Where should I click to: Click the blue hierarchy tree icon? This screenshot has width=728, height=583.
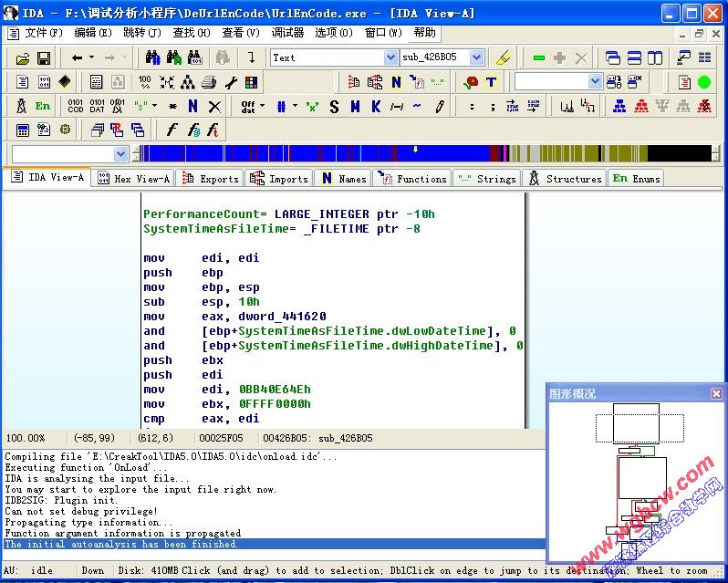619,107
